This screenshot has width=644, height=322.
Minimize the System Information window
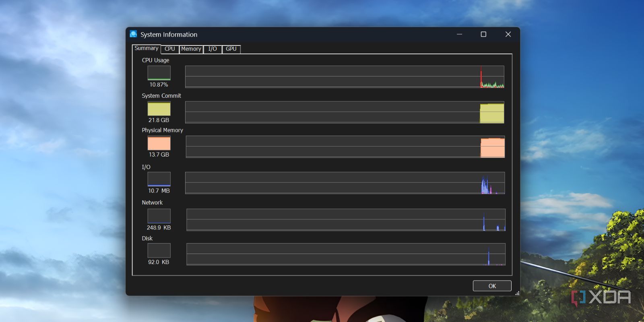pyautogui.click(x=459, y=34)
